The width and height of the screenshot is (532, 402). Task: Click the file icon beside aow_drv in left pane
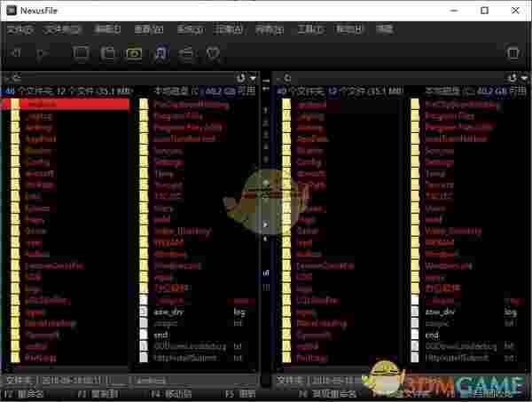(144, 311)
